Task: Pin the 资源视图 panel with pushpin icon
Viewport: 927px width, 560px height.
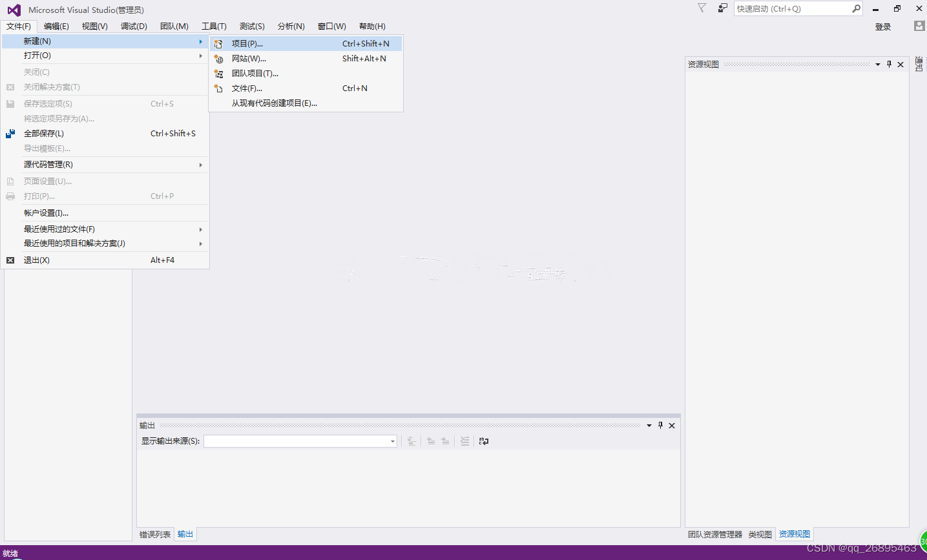Action: [x=890, y=64]
